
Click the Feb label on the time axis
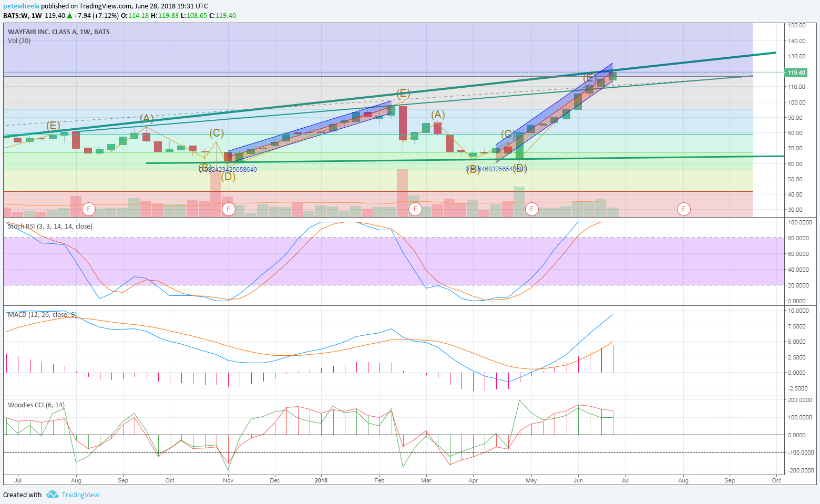coord(380,480)
